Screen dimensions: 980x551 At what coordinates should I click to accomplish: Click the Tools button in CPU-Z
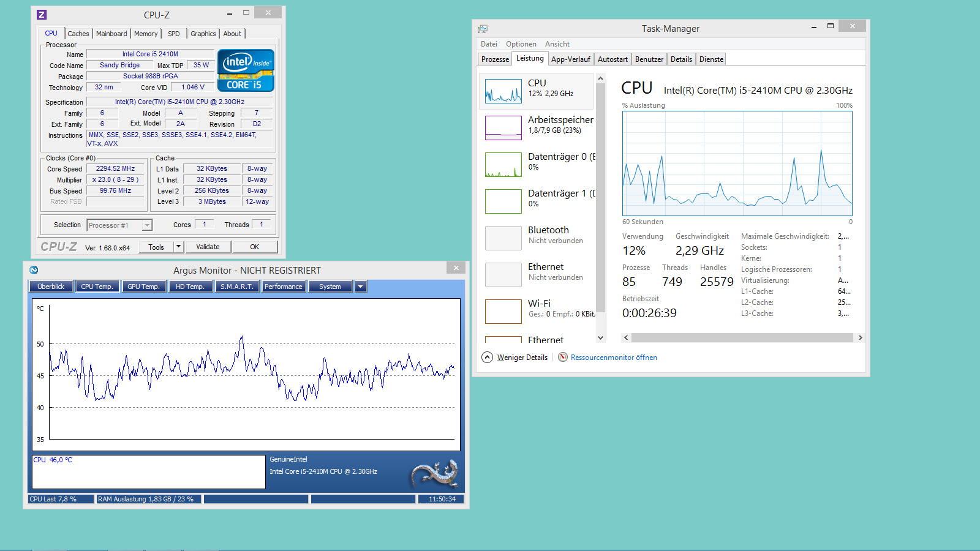pos(156,247)
